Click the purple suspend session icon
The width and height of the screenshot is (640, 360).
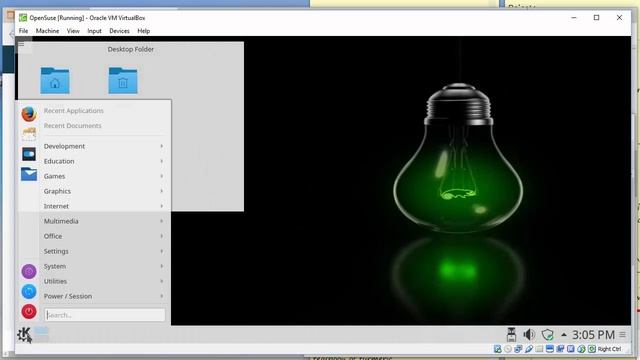click(29, 271)
